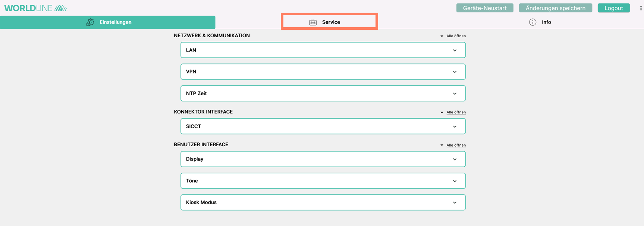Click the NTP Zeit row label
Image resolution: width=644 pixels, height=226 pixels.
[x=196, y=93]
